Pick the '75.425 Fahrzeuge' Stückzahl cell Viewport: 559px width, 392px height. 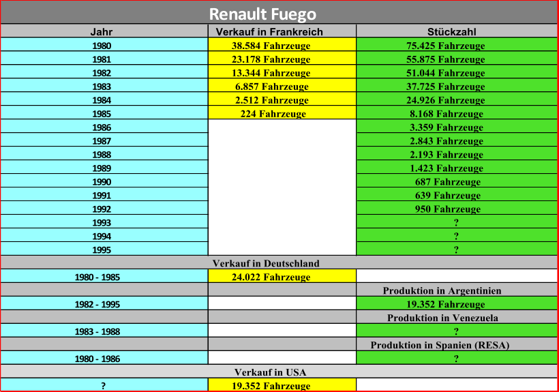pos(457,44)
